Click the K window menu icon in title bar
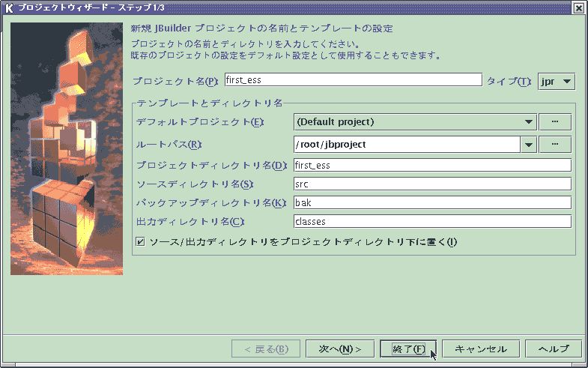The width and height of the screenshot is (588, 368). [9, 8]
